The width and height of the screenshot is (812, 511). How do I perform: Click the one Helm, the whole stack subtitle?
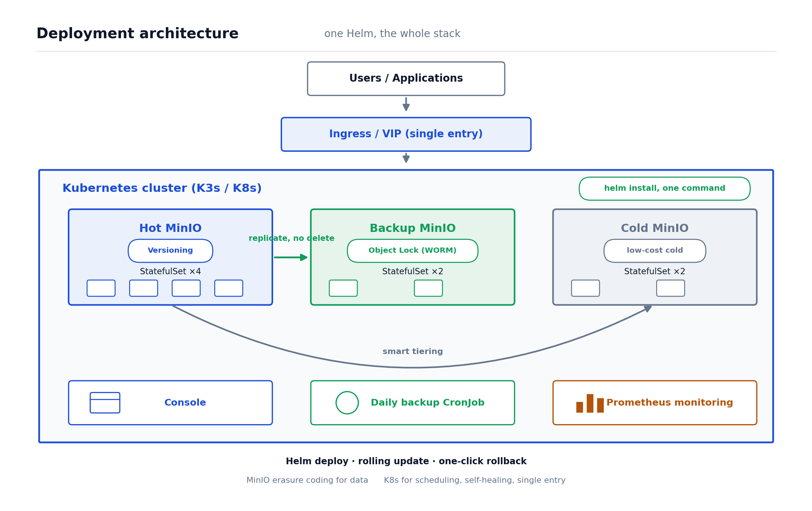pos(392,34)
